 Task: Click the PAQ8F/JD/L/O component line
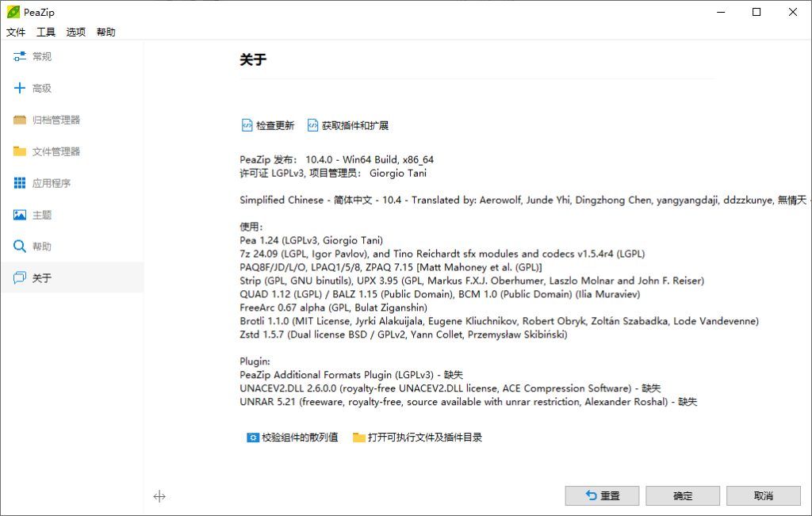391,267
